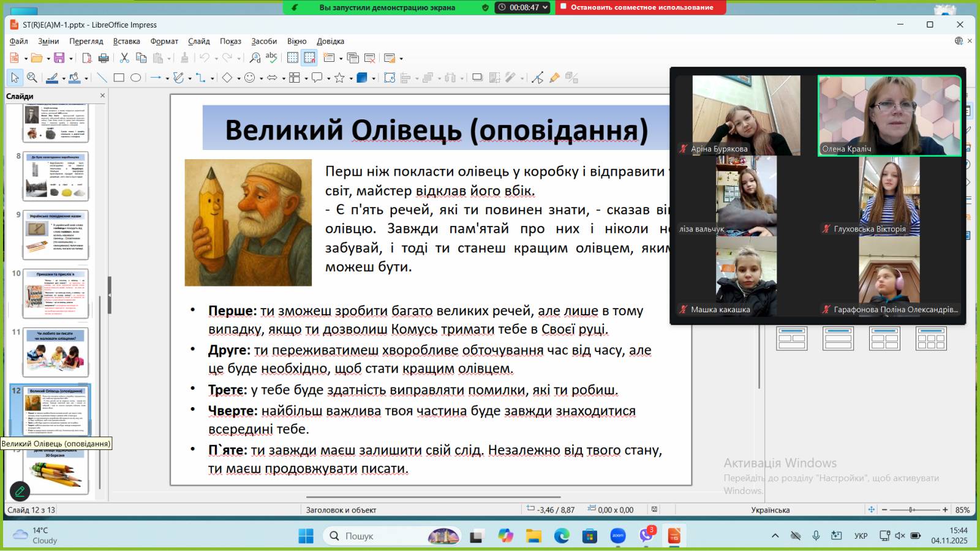Click the Save document icon
The image size is (980, 551).
click(59, 58)
